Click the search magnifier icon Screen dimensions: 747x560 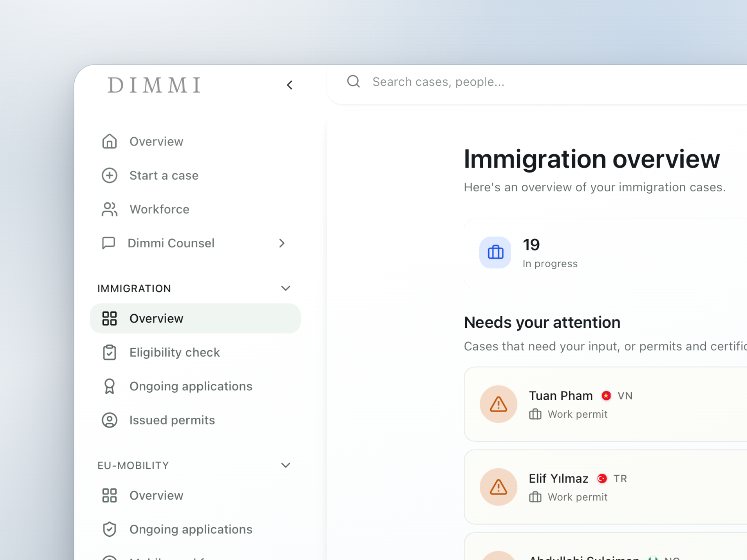(353, 81)
